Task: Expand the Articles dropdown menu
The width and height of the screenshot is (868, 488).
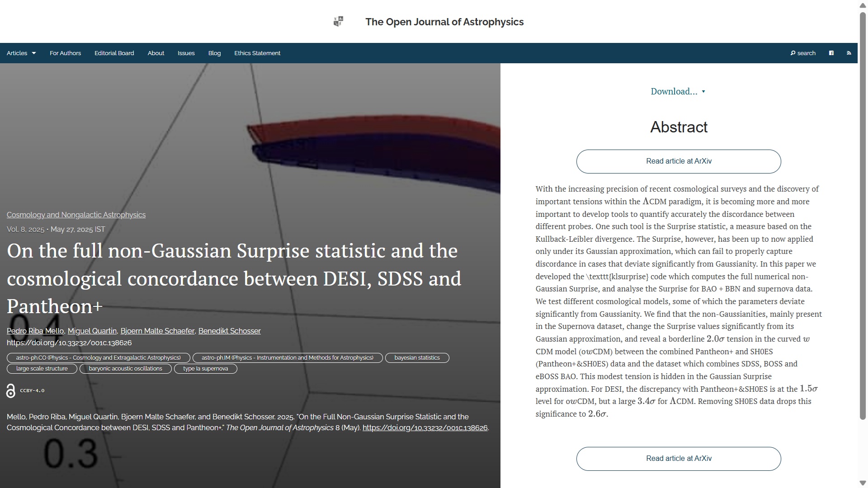Action: pyautogui.click(x=21, y=53)
